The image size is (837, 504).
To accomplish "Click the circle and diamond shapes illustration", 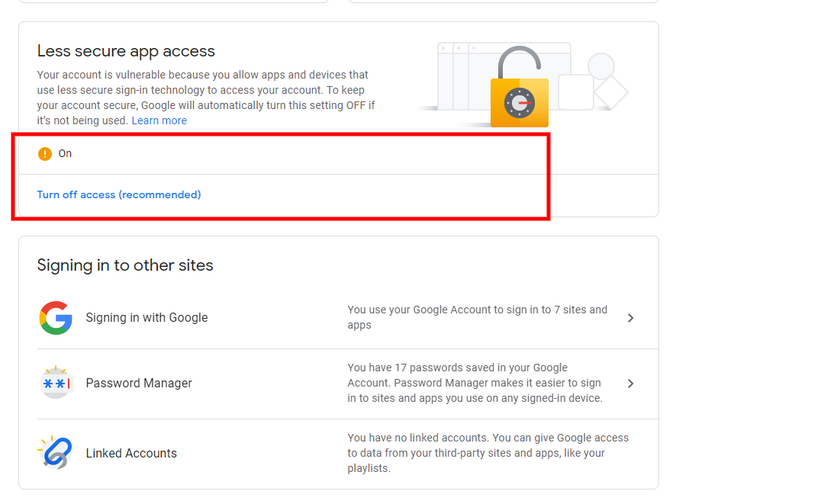I will point(607,81).
